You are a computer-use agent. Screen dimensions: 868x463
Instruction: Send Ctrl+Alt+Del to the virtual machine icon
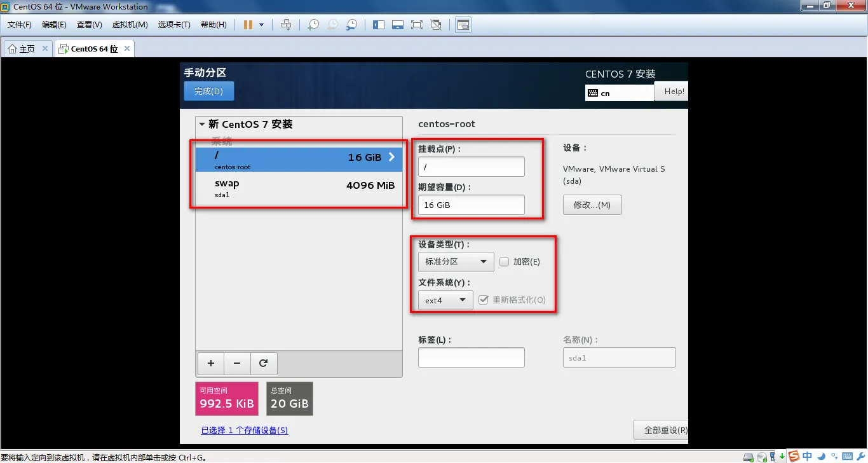click(286, 25)
